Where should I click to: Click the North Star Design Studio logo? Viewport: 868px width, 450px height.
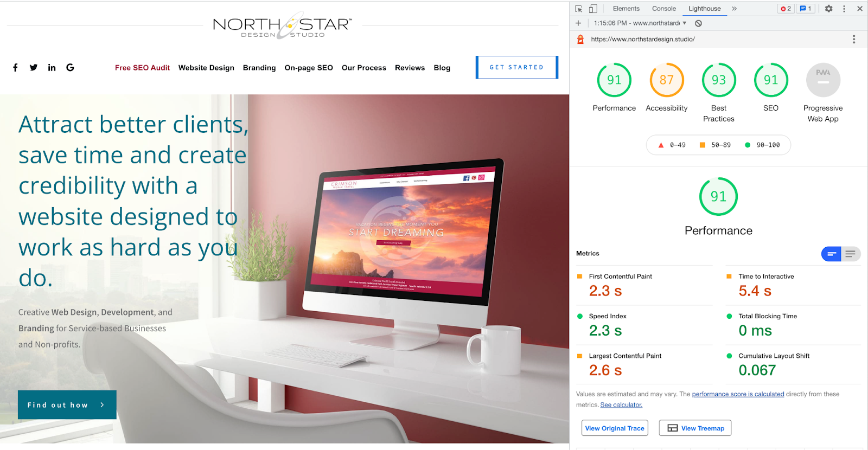pos(282,26)
